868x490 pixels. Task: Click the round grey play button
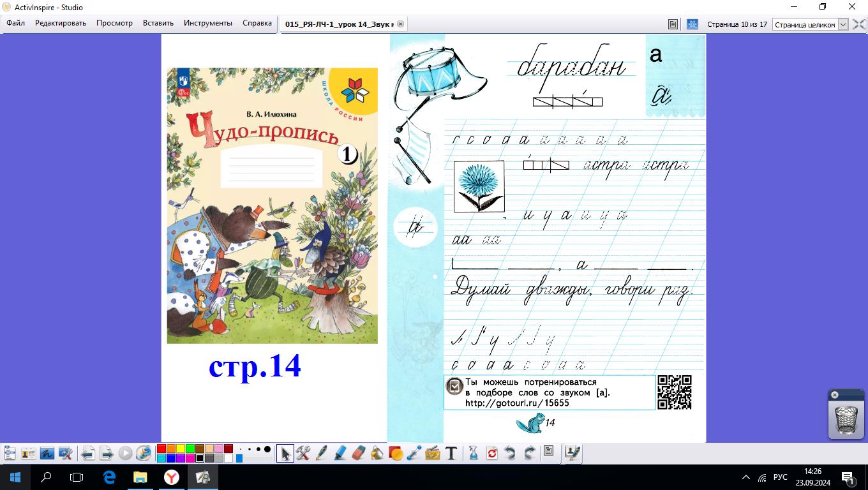[125, 453]
